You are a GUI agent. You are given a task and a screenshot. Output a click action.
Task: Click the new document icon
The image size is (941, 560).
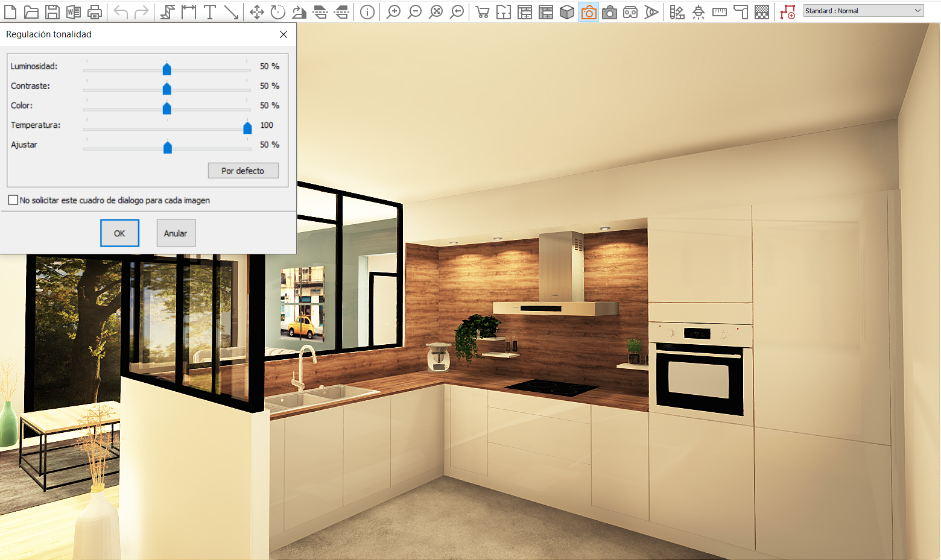click(10, 11)
